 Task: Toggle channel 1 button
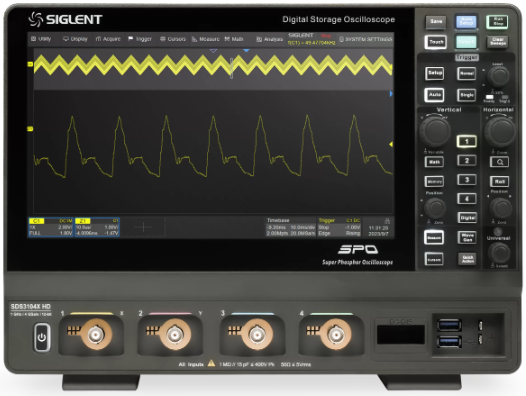(x=467, y=141)
